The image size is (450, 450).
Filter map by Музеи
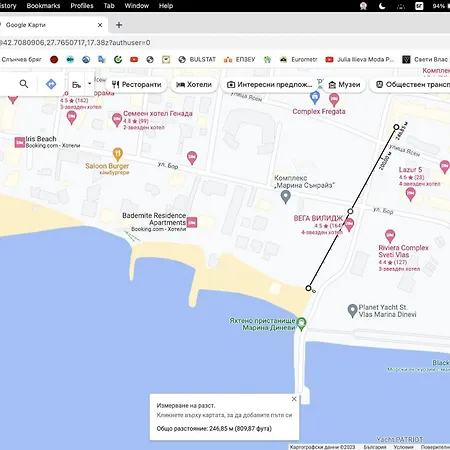(x=344, y=85)
